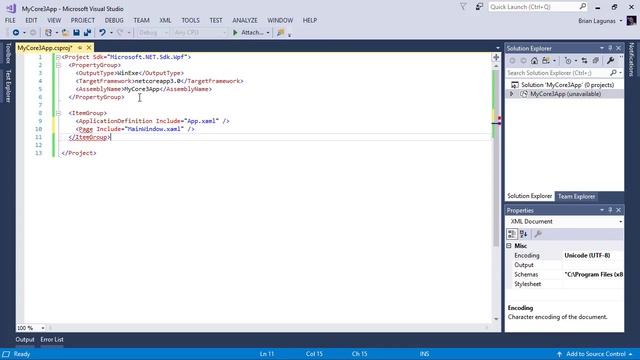Close the MyCore3App.csproj tab
Image resolution: width=640 pixels, height=360 pixels.
(x=89, y=48)
